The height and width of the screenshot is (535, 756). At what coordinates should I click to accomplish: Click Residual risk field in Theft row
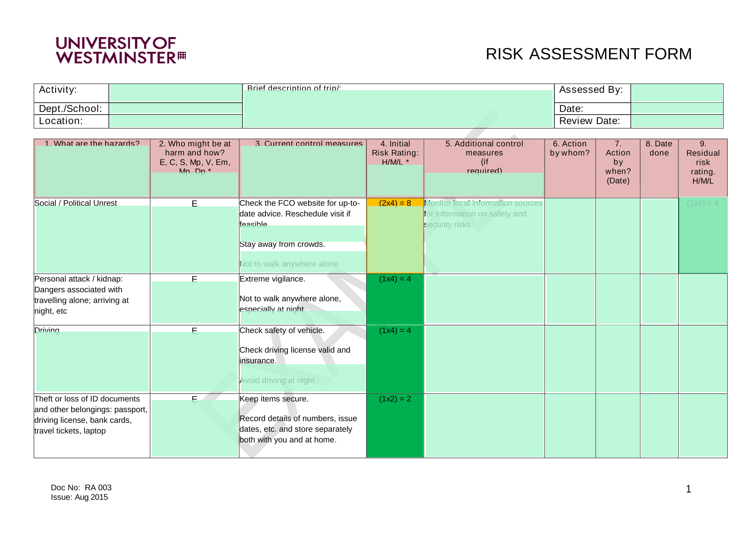coord(703,425)
